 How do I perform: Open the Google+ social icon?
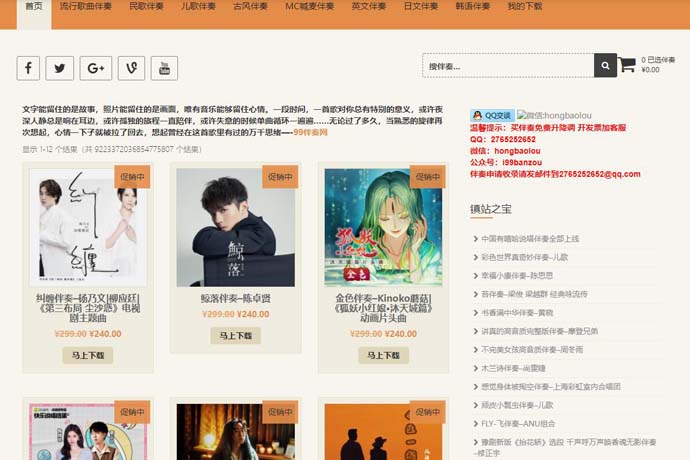tap(95, 68)
